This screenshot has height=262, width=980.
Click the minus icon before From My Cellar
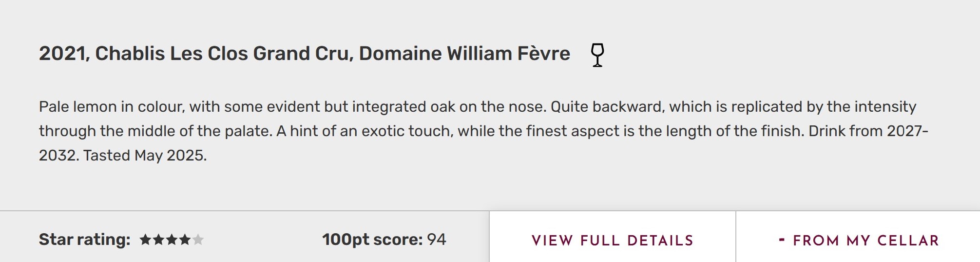(782, 240)
